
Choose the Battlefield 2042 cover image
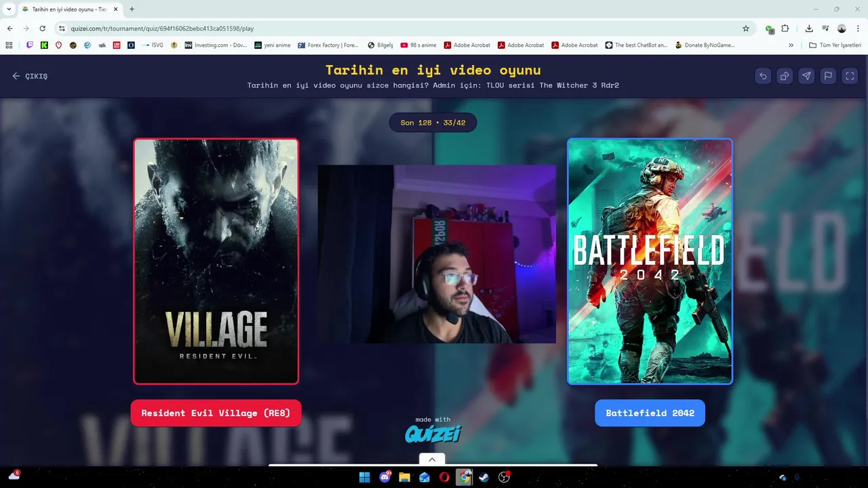point(650,262)
